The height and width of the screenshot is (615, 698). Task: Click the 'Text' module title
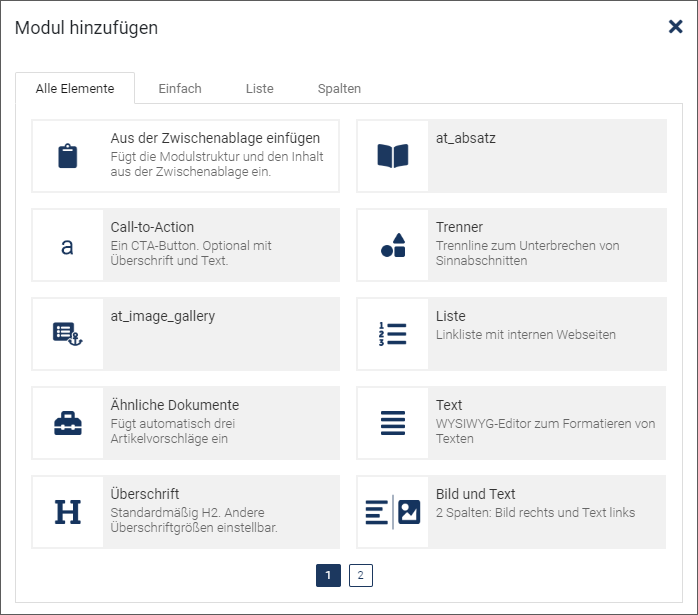click(449, 405)
